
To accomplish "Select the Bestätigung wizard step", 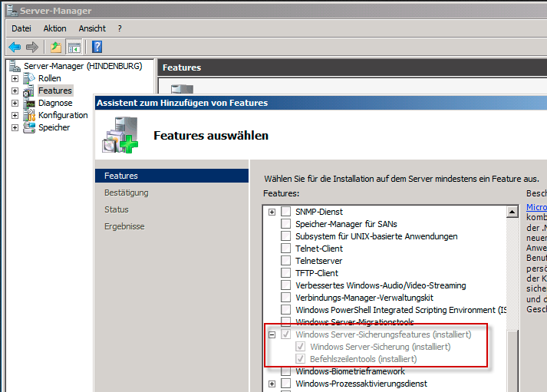I will point(127,193).
